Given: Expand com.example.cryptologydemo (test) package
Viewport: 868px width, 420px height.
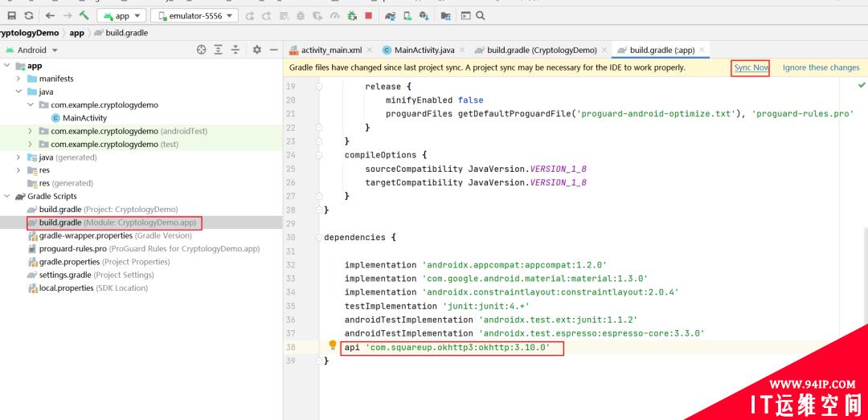Looking at the screenshot, I should [x=30, y=144].
